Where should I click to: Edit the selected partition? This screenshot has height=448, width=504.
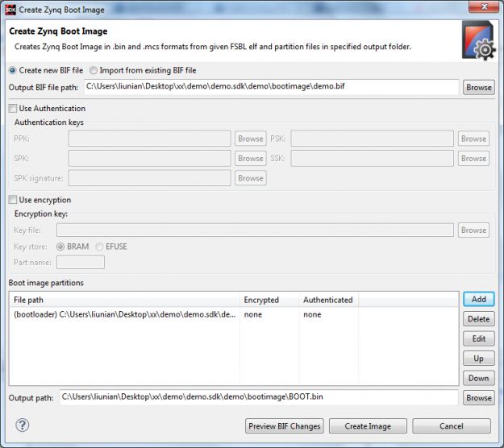479,338
